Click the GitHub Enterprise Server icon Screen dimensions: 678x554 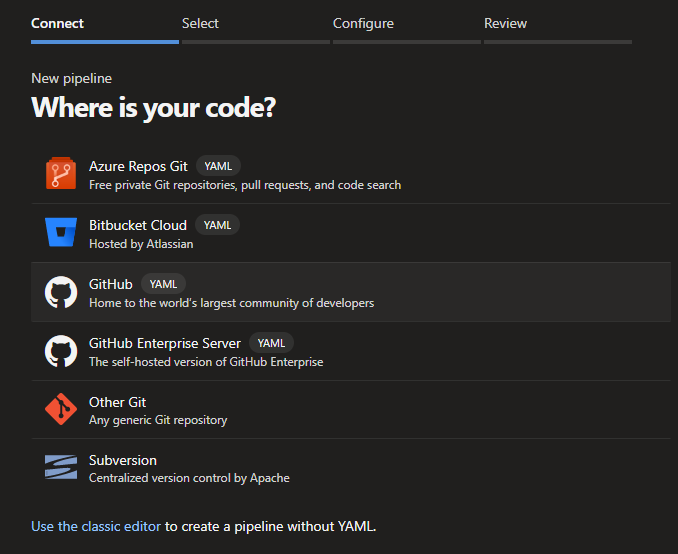pos(61,351)
